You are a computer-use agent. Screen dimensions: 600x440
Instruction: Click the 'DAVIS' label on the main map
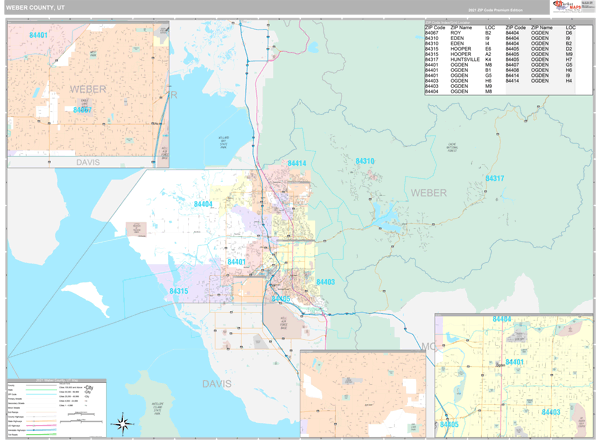pyautogui.click(x=217, y=384)
